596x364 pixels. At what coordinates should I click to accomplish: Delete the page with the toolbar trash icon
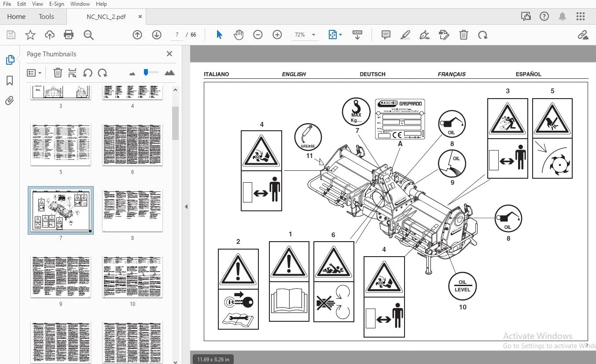point(464,35)
